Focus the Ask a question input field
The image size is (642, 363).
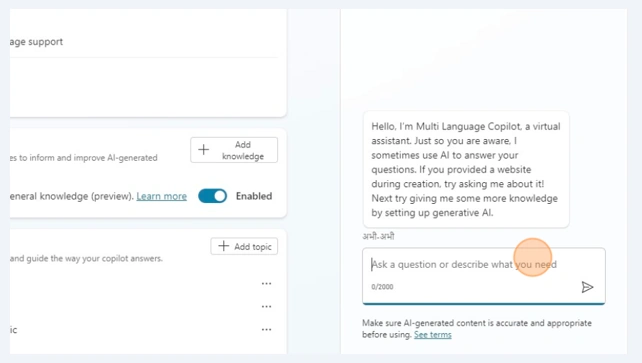(484, 276)
